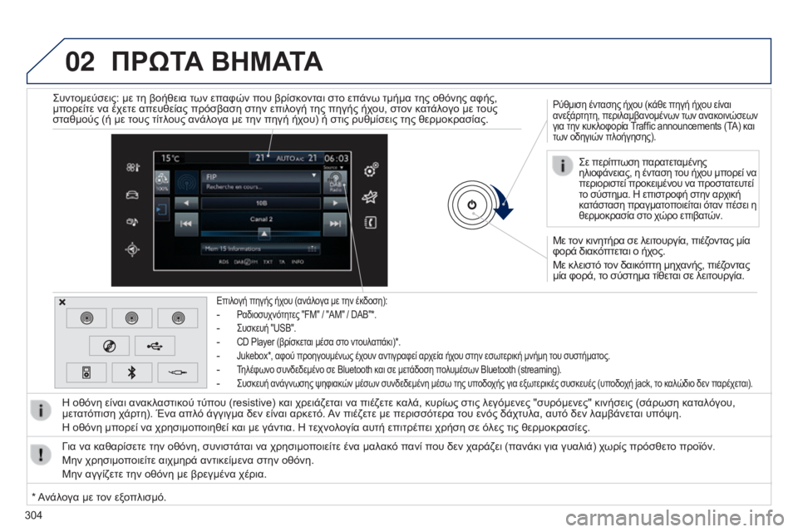The width and height of the screenshot is (798, 532).
Task: Open the driving assistance car icon
Action: click(x=132, y=195)
